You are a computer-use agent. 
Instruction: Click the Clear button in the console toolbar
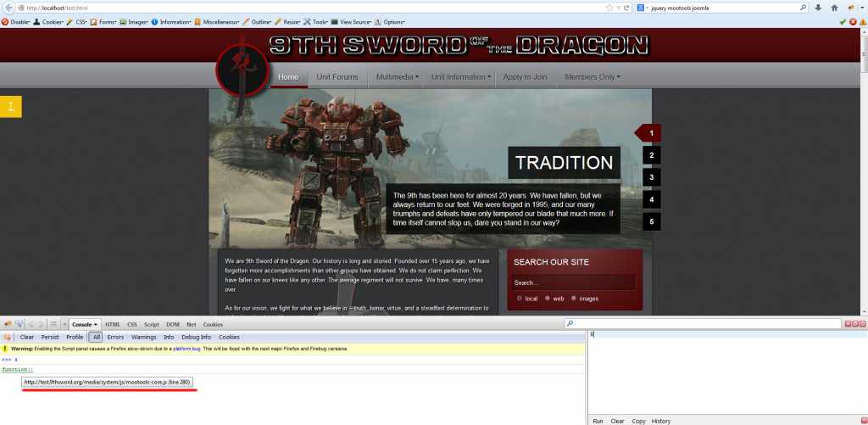click(x=27, y=337)
